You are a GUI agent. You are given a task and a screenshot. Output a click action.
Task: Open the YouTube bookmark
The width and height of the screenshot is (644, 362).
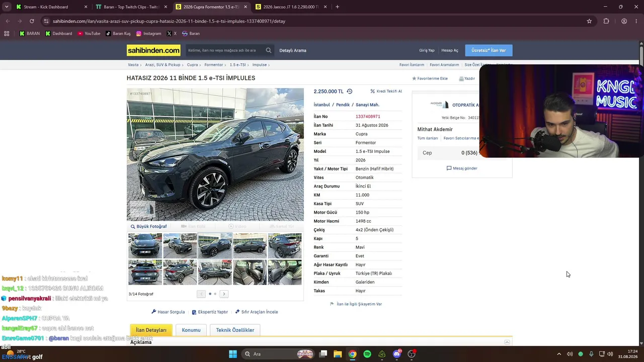coord(89,34)
